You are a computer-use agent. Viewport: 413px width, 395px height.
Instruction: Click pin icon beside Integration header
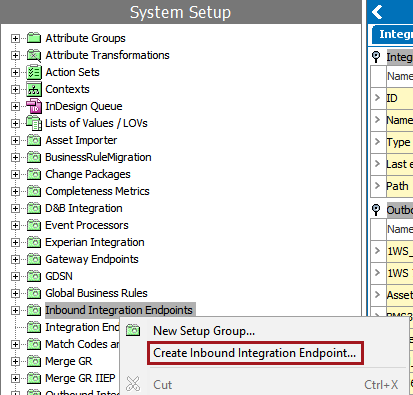coord(376,57)
